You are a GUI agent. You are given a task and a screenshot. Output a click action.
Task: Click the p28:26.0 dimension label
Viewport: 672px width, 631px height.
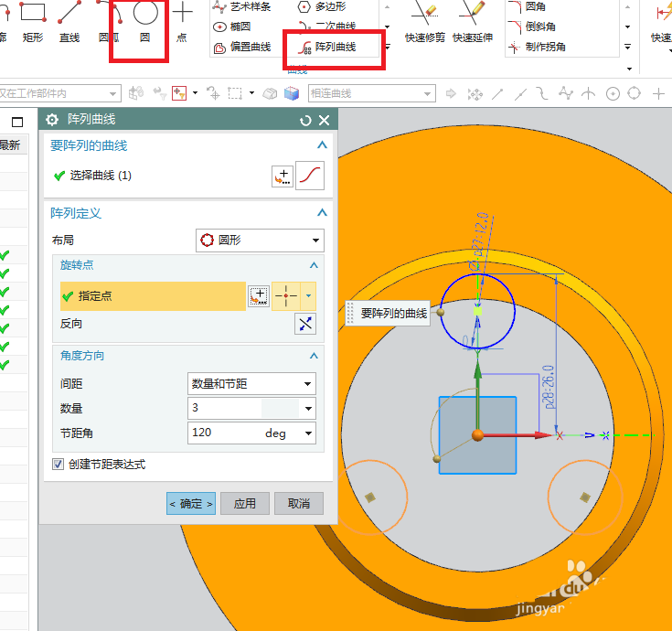549,387
